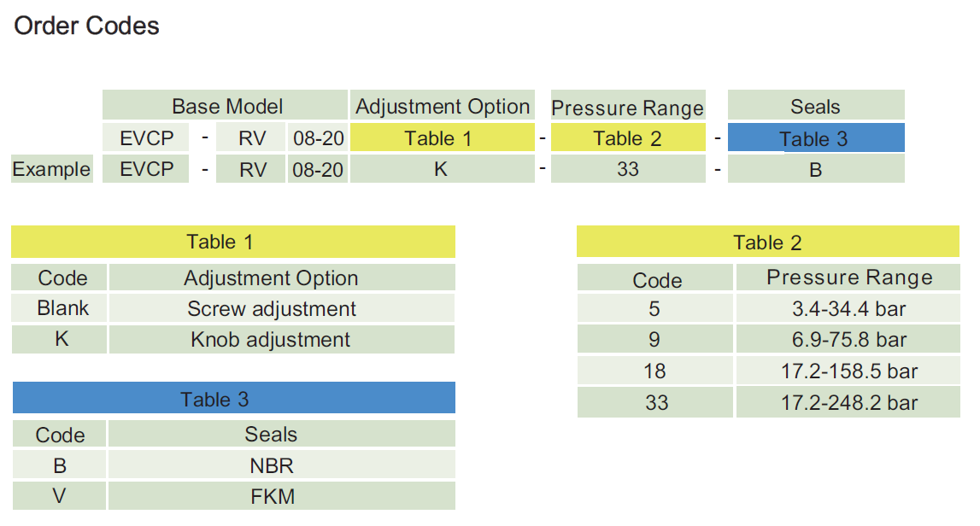Viewport: 980px width, 526px height.
Task: Click the Example row label
Action: pyautogui.click(x=51, y=169)
